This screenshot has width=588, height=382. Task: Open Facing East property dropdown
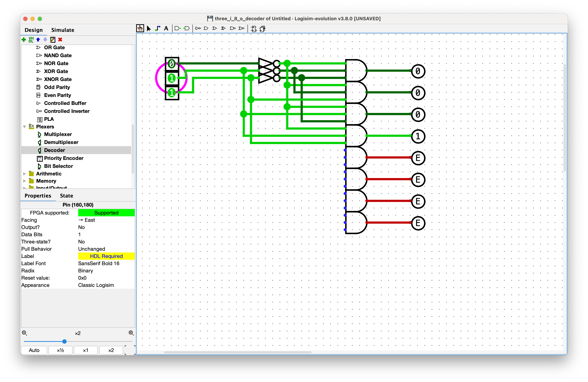106,220
